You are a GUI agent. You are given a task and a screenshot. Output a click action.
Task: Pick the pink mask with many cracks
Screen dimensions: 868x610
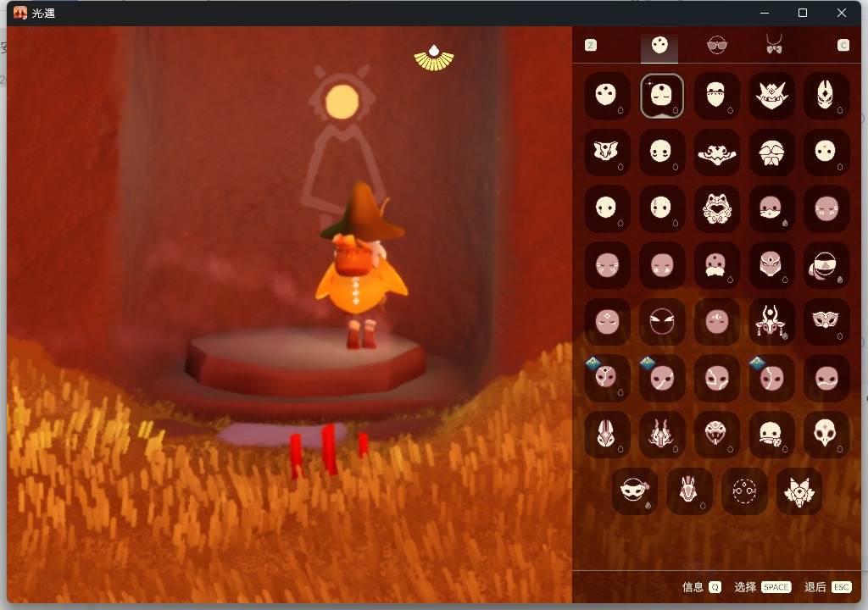click(x=716, y=379)
